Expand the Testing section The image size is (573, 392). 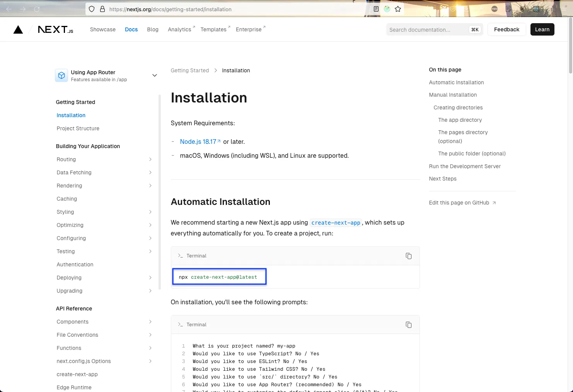pos(150,251)
